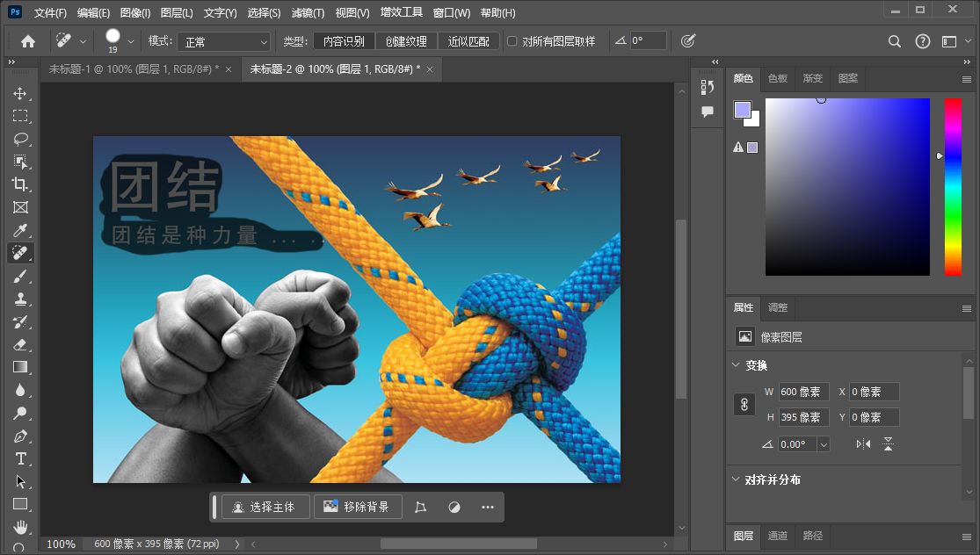Open the 模式 blending mode dropdown
The width and height of the screenshot is (980, 555).
(x=225, y=41)
